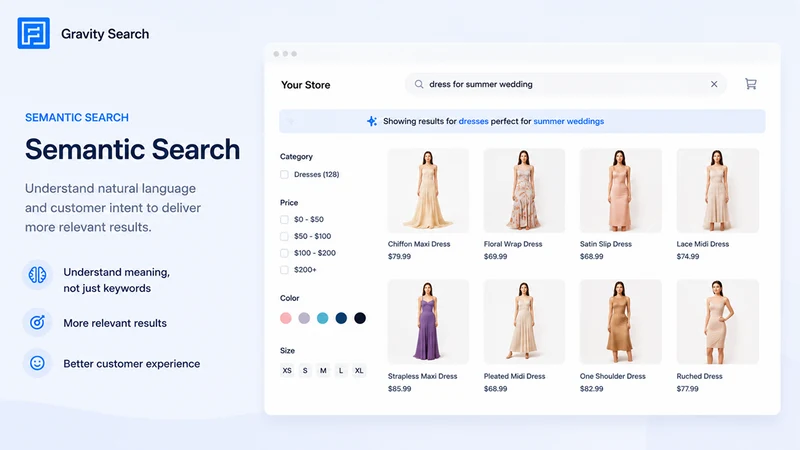Clear the search query with X
This screenshot has height=450, width=800.
[x=714, y=84]
